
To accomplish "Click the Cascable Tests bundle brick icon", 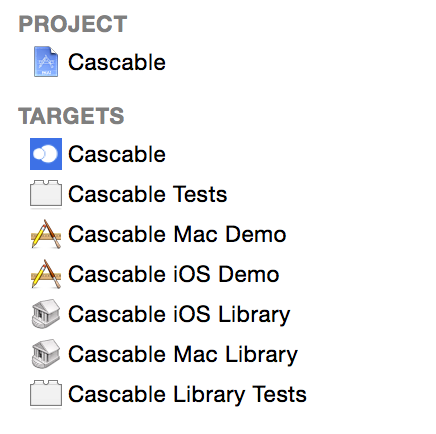I will [46, 194].
